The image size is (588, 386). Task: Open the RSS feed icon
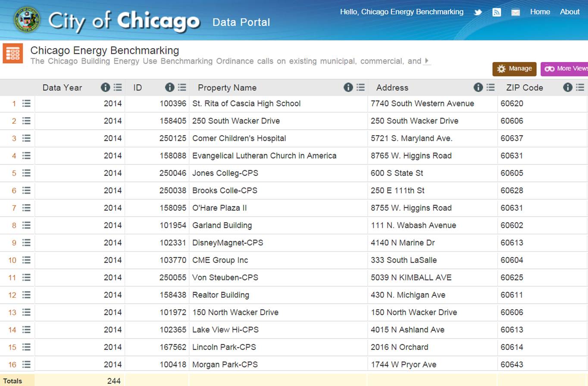click(x=497, y=12)
